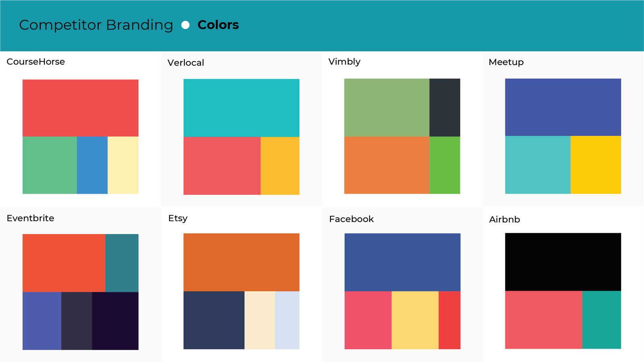Click the teal swatch under Verlocal
Image resolution: width=644 pixels, height=362 pixels.
pyautogui.click(x=242, y=108)
